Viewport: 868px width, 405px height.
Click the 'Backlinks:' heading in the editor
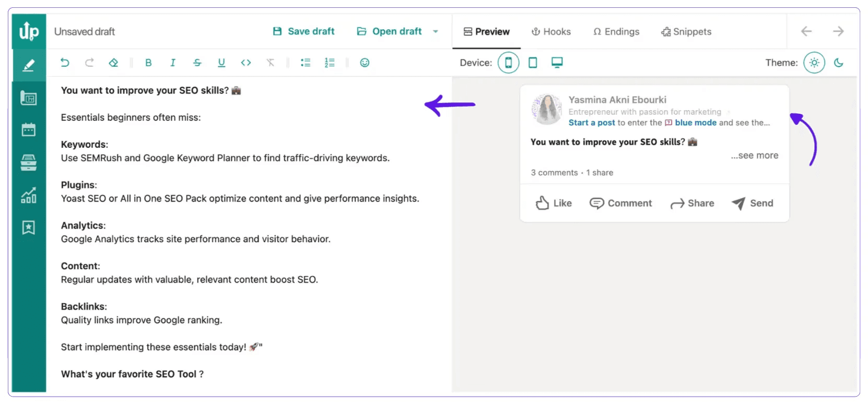pos(84,306)
